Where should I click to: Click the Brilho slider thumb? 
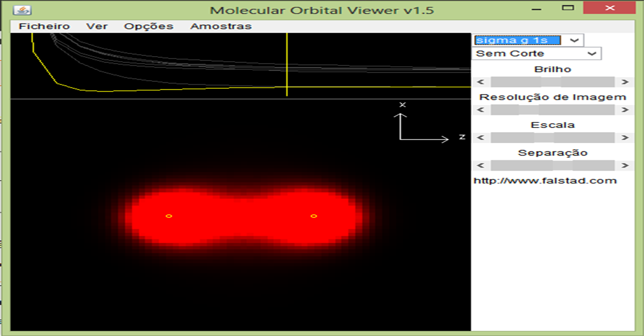coord(551,82)
